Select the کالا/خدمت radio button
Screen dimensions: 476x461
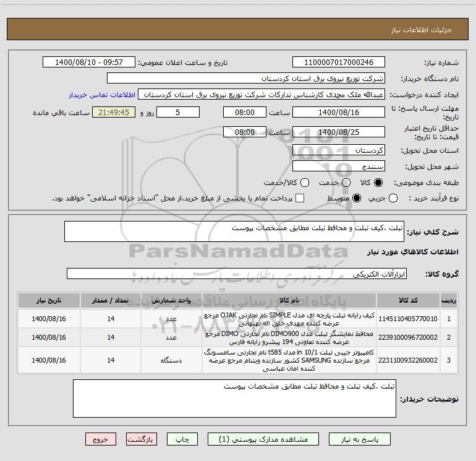(305, 183)
